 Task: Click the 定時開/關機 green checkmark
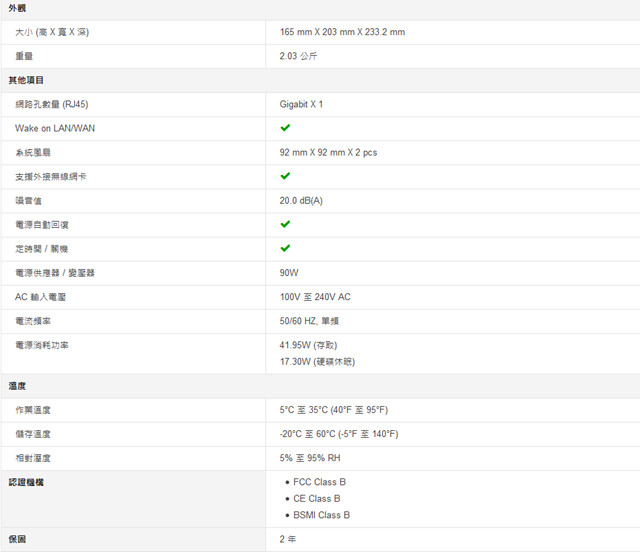pyautogui.click(x=285, y=248)
